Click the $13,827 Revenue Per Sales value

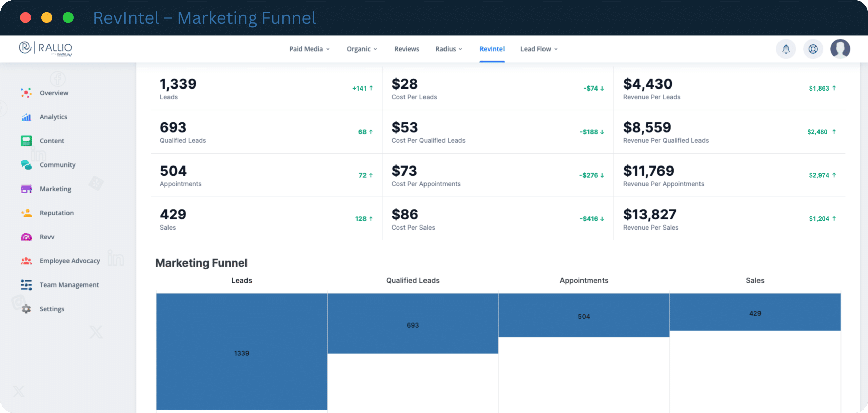650,214
